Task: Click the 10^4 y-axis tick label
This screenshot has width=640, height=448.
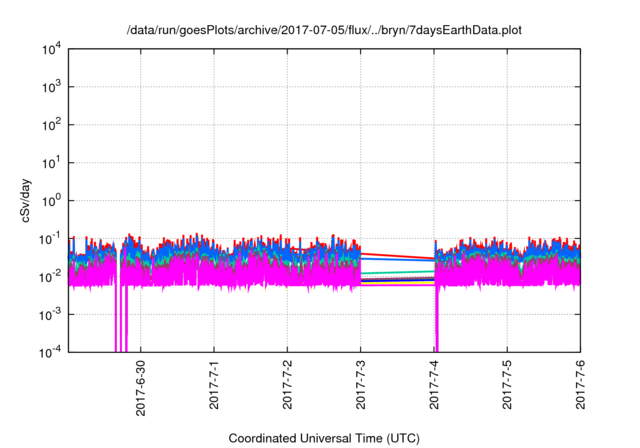Action: 51,50
